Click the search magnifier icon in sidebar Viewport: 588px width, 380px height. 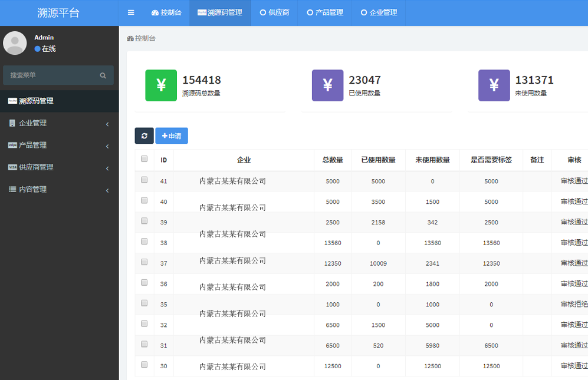point(103,75)
